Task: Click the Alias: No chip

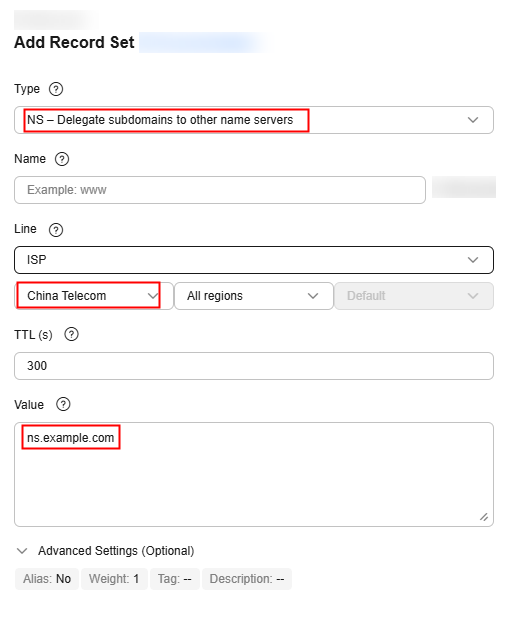Action: click(x=47, y=579)
